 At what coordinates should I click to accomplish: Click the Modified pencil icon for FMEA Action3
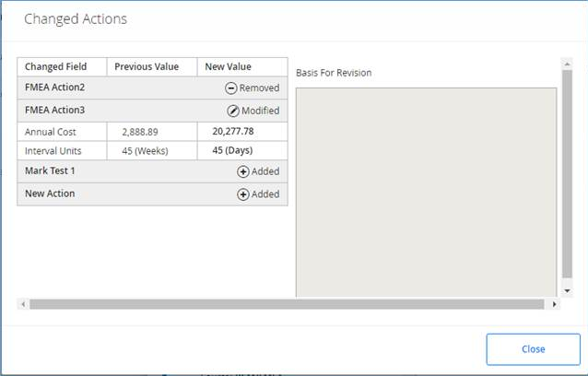tap(233, 111)
